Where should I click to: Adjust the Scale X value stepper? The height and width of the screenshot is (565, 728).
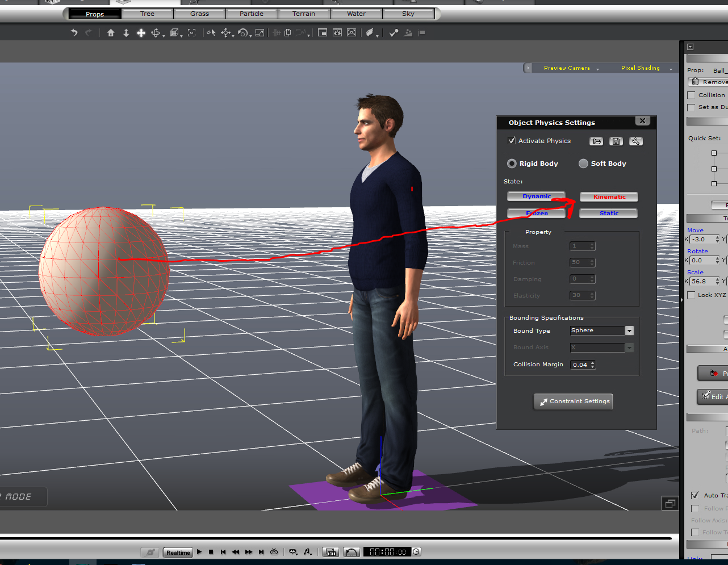718,282
